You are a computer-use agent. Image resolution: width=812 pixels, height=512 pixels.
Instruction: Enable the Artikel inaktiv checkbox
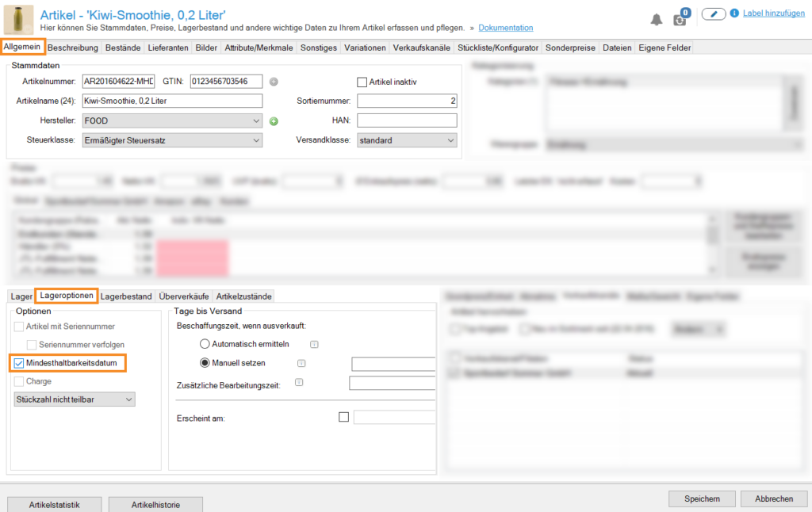tap(362, 82)
